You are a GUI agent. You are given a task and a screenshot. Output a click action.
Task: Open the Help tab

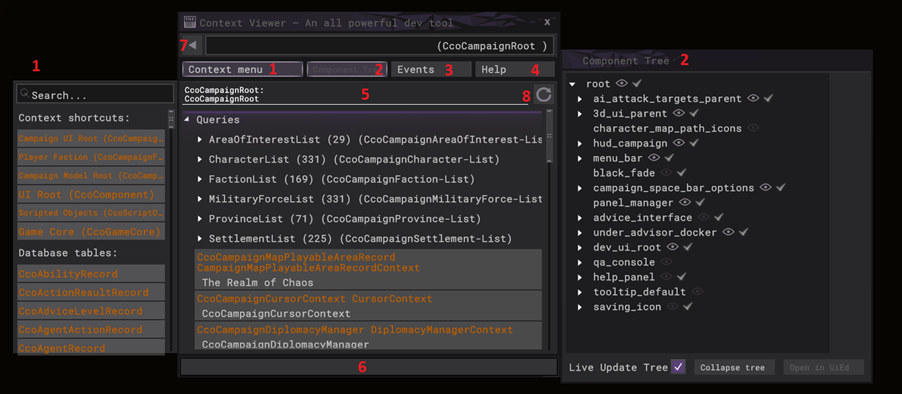(x=515, y=70)
